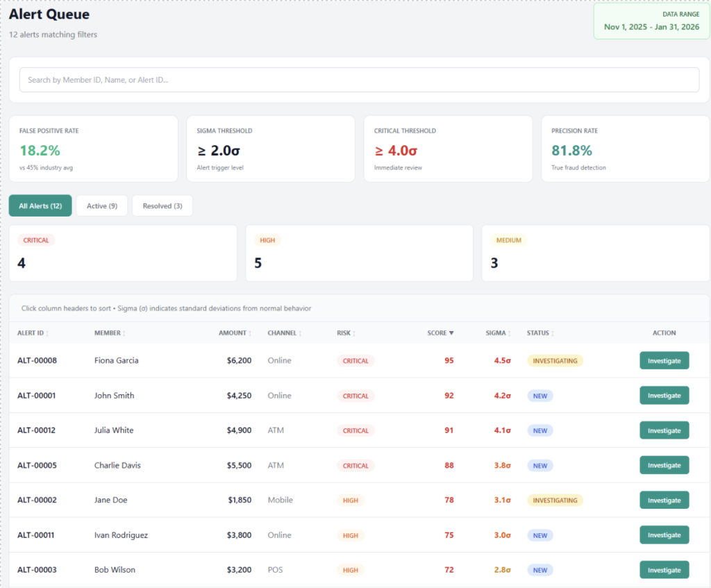The width and height of the screenshot is (711, 588).
Task: Sort table by Risk column
Action: pos(346,333)
